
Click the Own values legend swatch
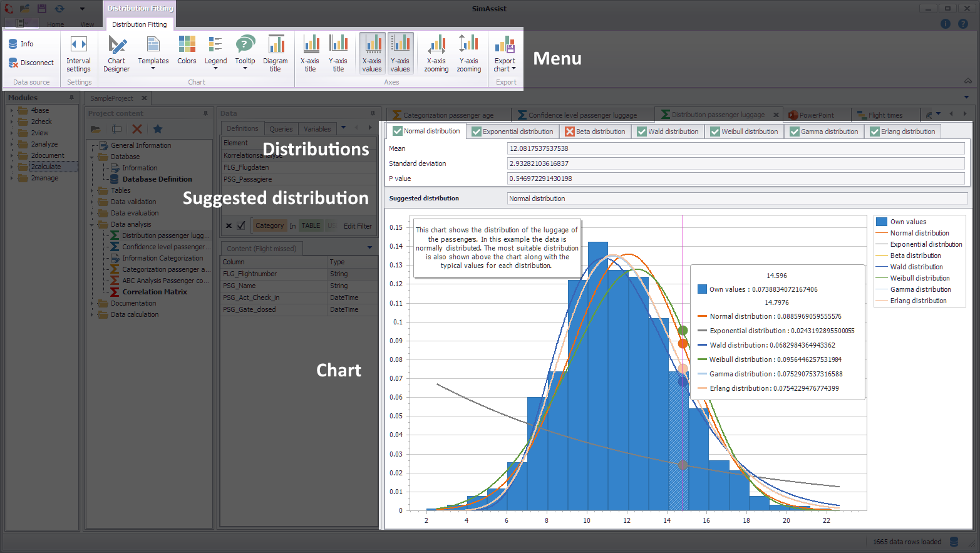click(882, 222)
